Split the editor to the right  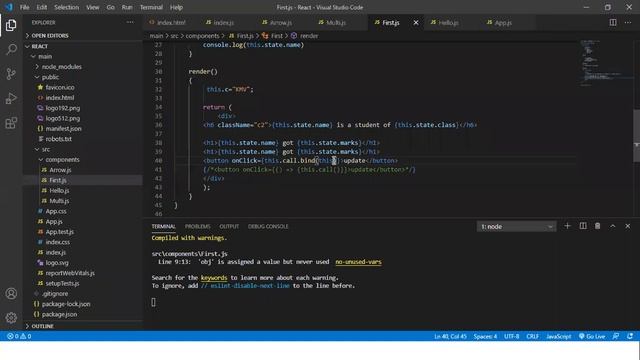[x=613, y=22]
